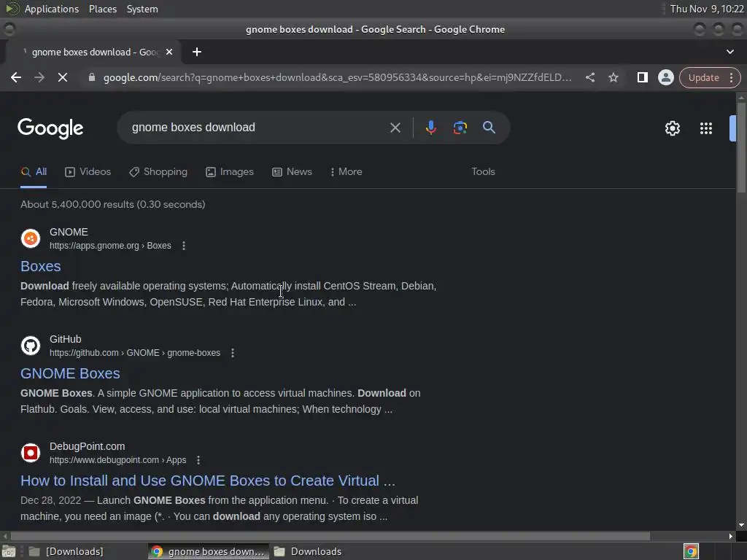This screenshot has width=747, height=560.
Task: Open a new tab with plus button
Action: tap(197, 52)
